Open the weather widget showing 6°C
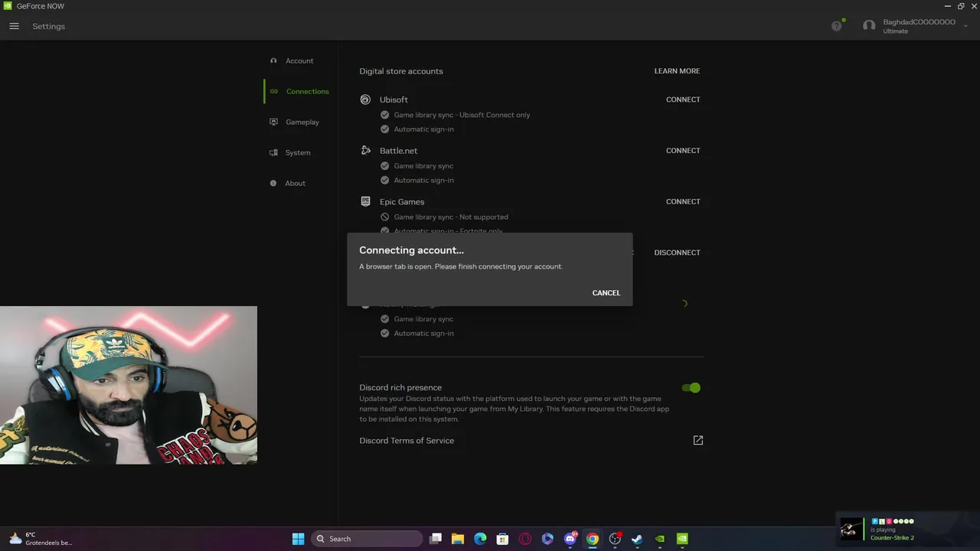980x551 pixels. [x=40, y=539]
